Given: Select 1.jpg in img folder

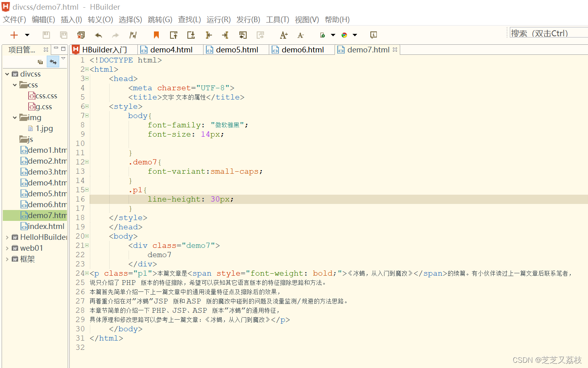Looking at the screenshot, I should click(40, 129).
